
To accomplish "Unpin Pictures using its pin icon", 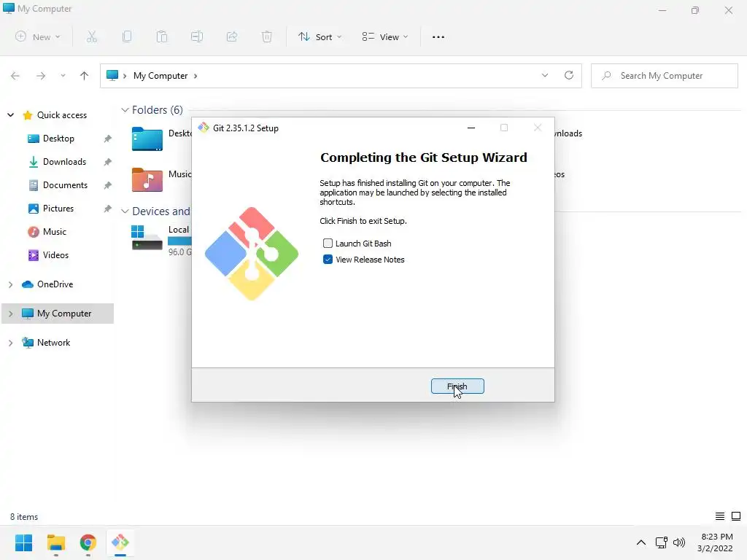I will coord(108,208).
